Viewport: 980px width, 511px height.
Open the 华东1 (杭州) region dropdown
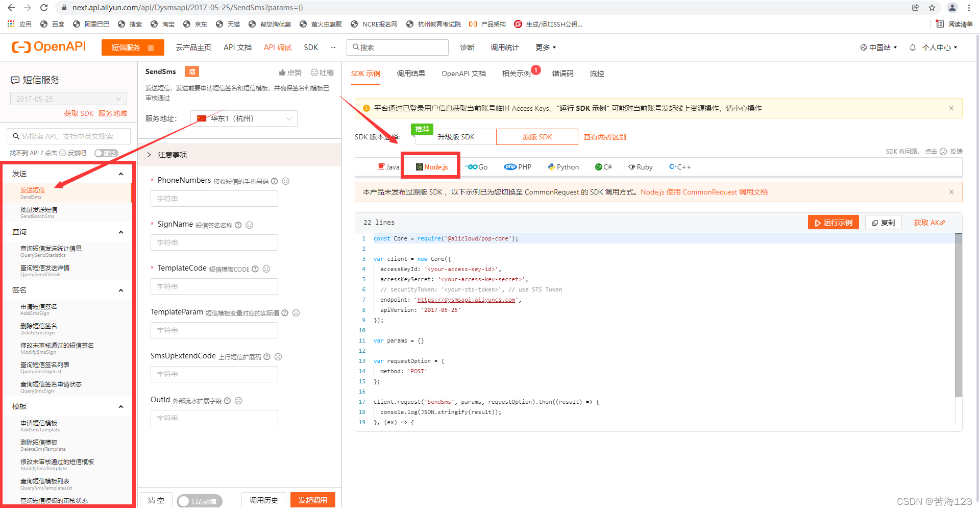(x=244, y=118)
